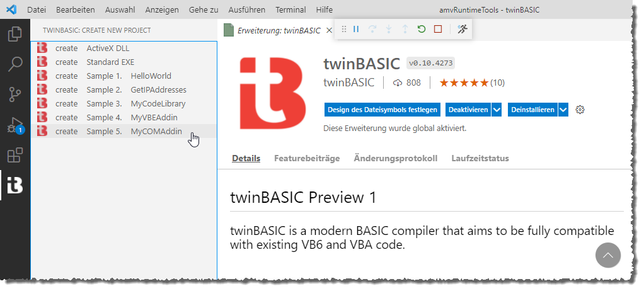Select create Sample 5. MyCOMAddin
This screenshot has width=644, height=291.
[x=124, y=132]
